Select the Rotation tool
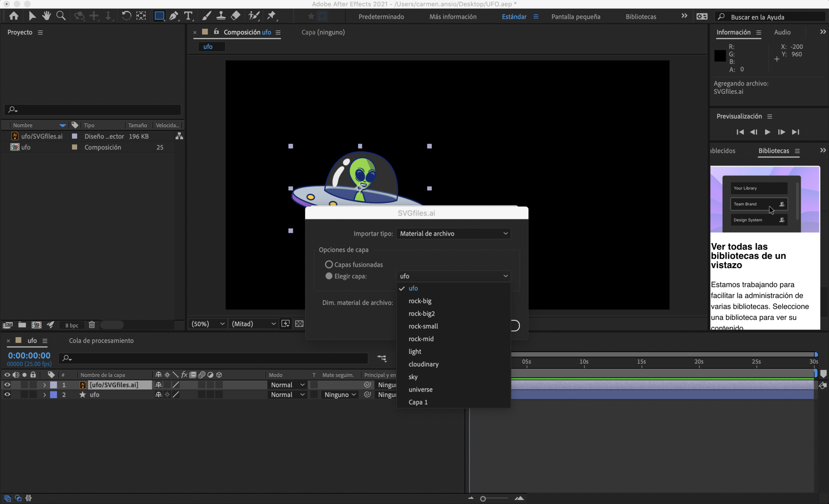 (126, 16)
